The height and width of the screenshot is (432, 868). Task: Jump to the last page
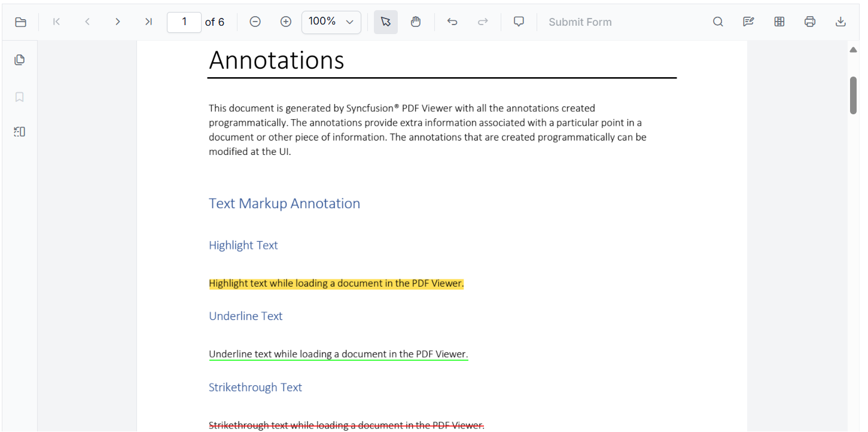pyautogui.click(x=148, y=22)
